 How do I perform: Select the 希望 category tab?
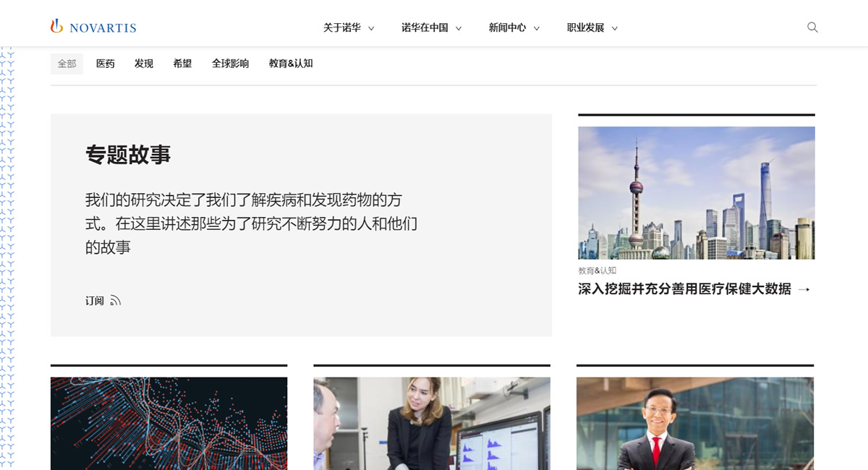click(x=182, y=64)
